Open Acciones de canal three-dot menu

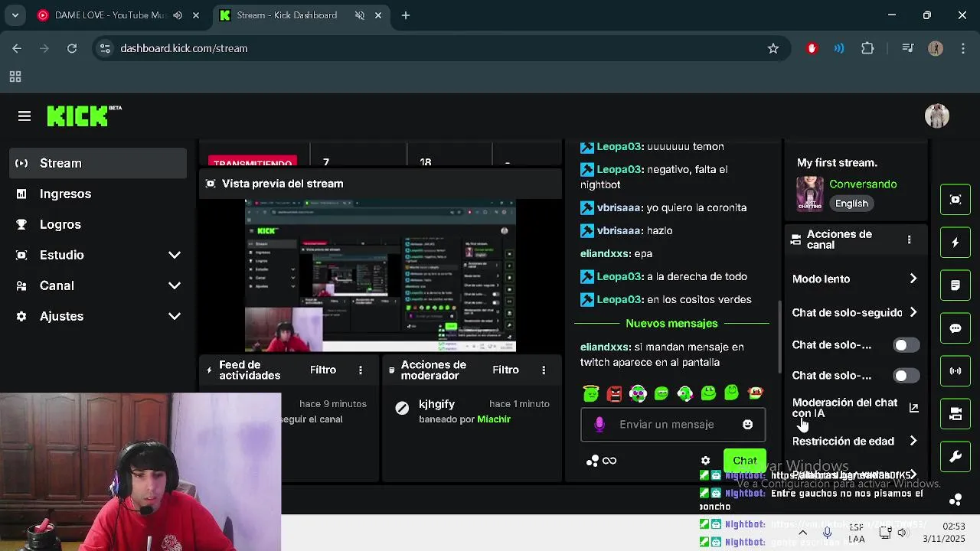pyautogui.click(x=909, y=240)
